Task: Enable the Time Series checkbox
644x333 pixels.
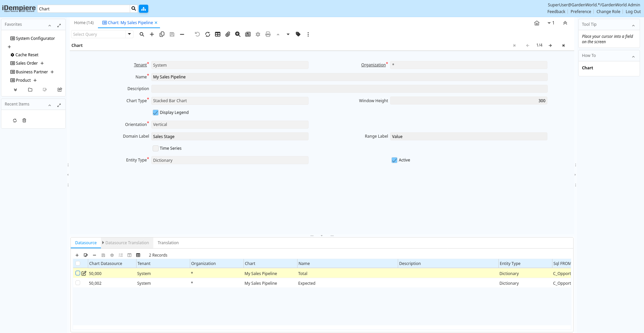Action: (x=156, y=148)
